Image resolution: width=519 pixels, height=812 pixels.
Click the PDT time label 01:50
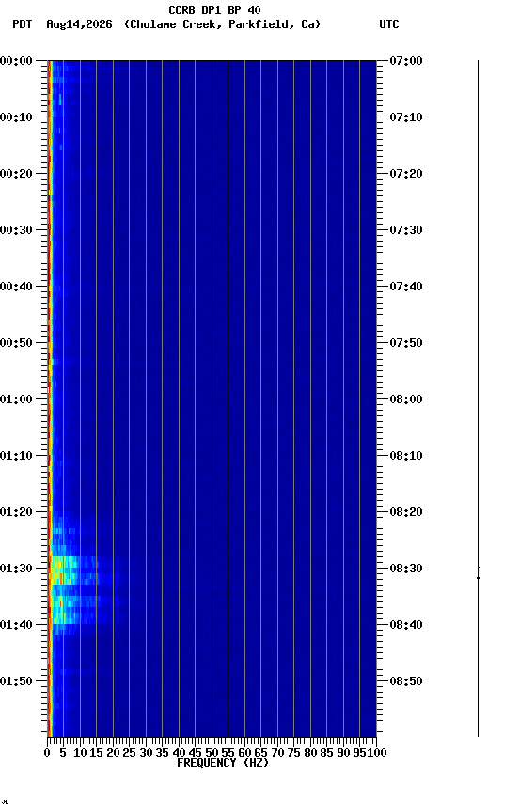[16, 681]
